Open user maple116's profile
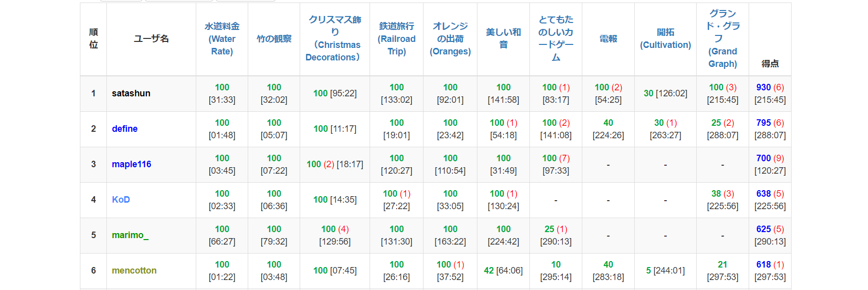The width and height of the screenshot is (868, 290). coord(131,164)
